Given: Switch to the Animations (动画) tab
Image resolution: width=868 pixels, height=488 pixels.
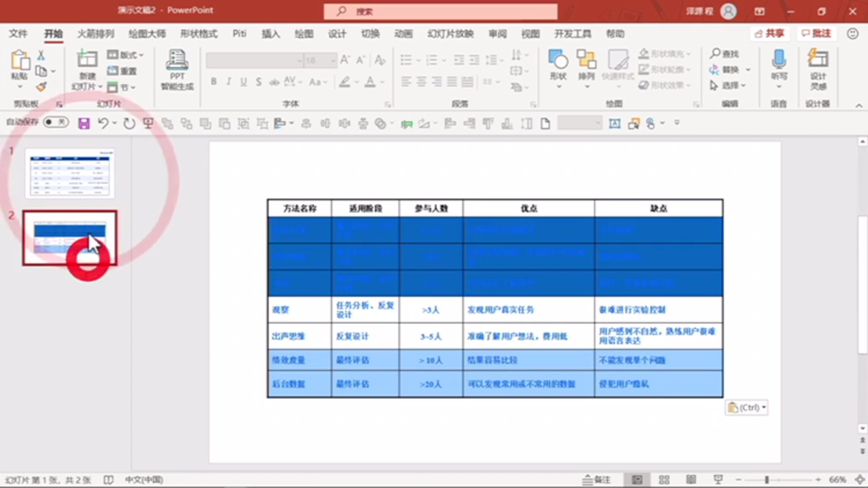Looking at the screenshot, I should 404,34.
